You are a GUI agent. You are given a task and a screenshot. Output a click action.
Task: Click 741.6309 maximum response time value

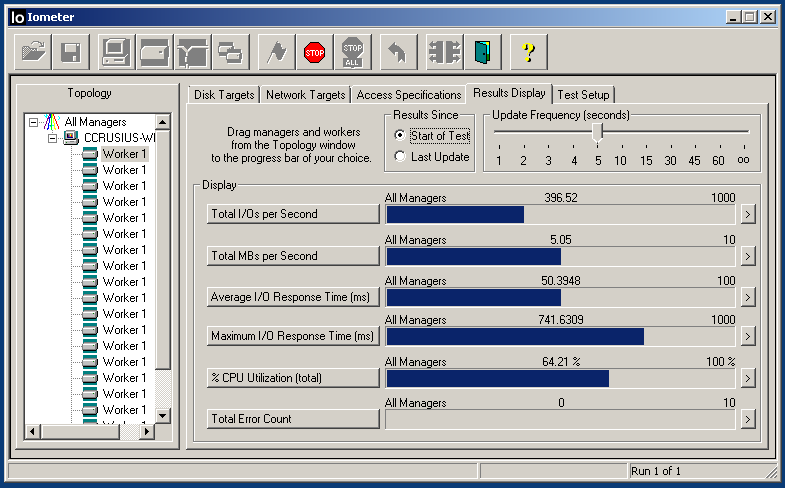point(561,320)
